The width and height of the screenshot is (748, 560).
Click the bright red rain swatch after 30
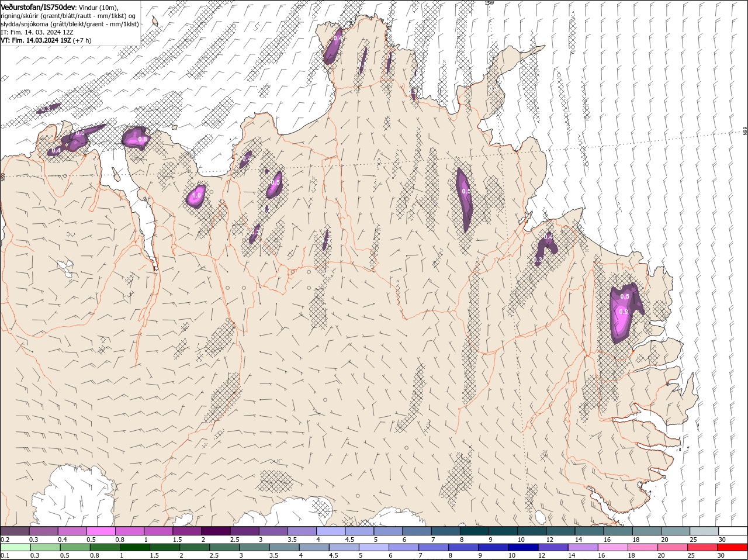[x=732, y=547]
